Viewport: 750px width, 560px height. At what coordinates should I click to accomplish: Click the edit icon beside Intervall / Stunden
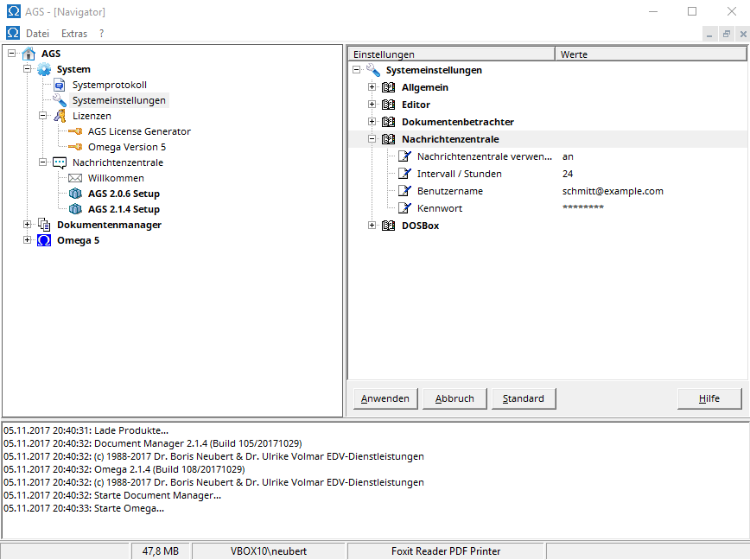tap(404, 174)
